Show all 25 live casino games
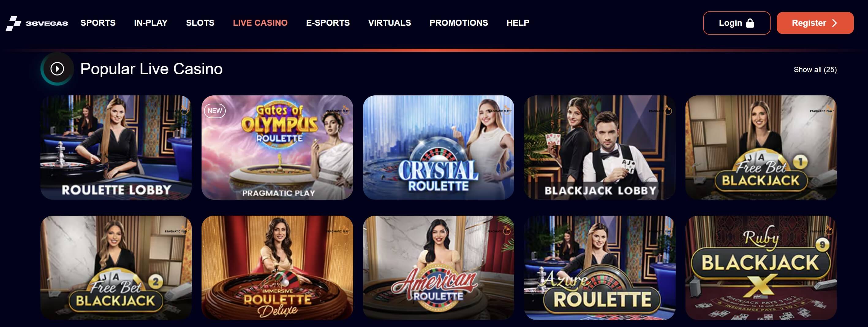 (815, 70)
